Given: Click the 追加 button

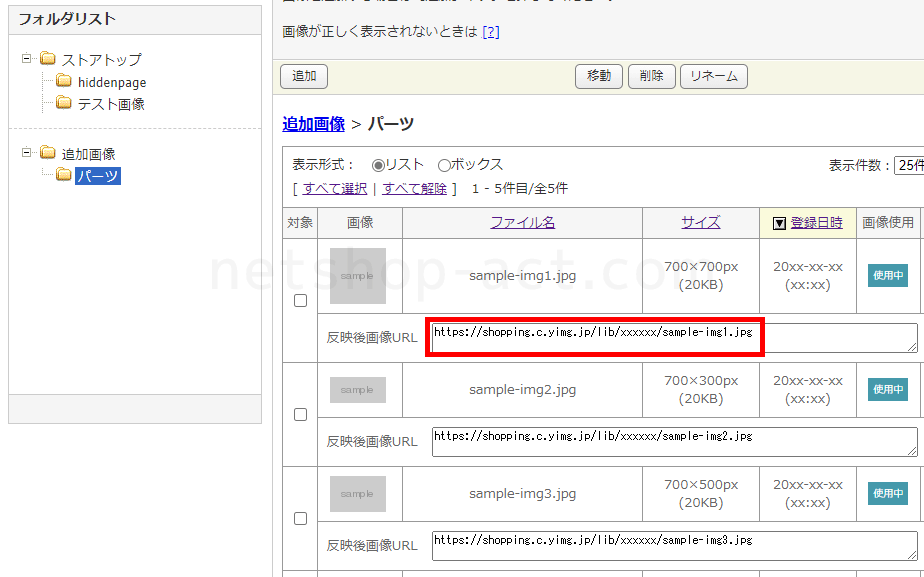Looking at the screenshot, I should click(x=304, y=76).
